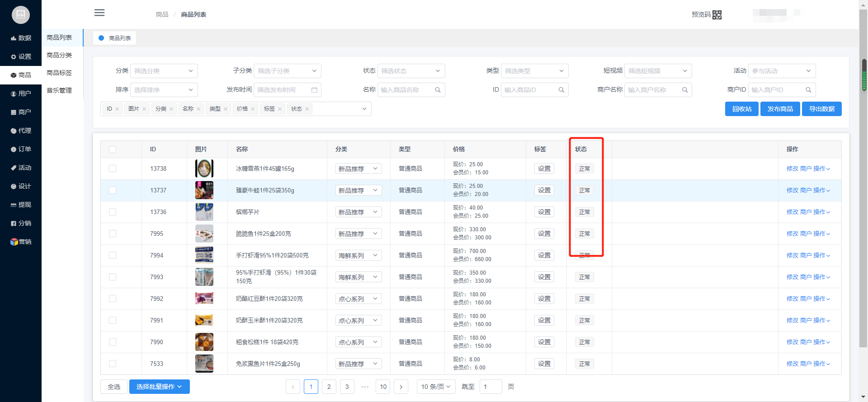868x402 pixels.
Task: Remove the 图片 column tag
Action: click(x=144, y=109)
